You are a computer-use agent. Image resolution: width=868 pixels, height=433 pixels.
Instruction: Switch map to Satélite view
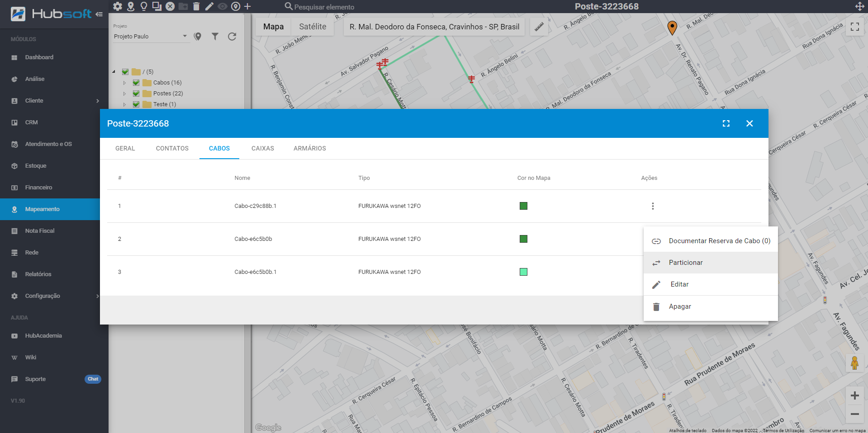313,27
